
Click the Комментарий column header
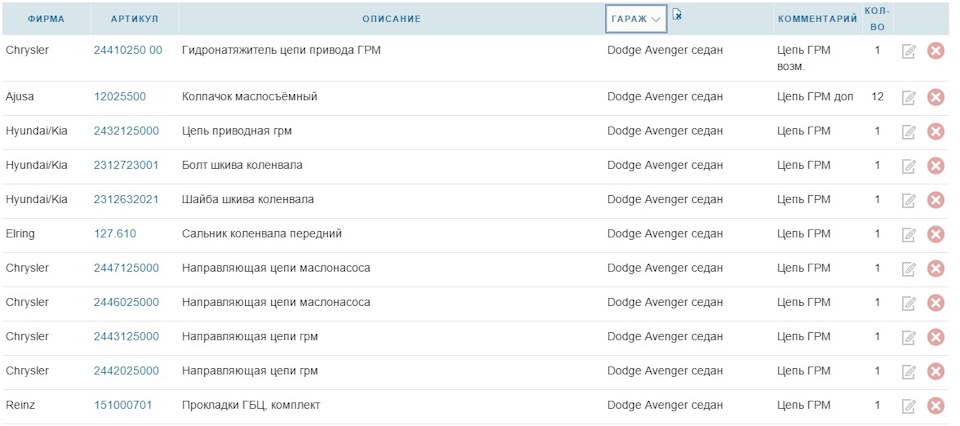point(818,19)
